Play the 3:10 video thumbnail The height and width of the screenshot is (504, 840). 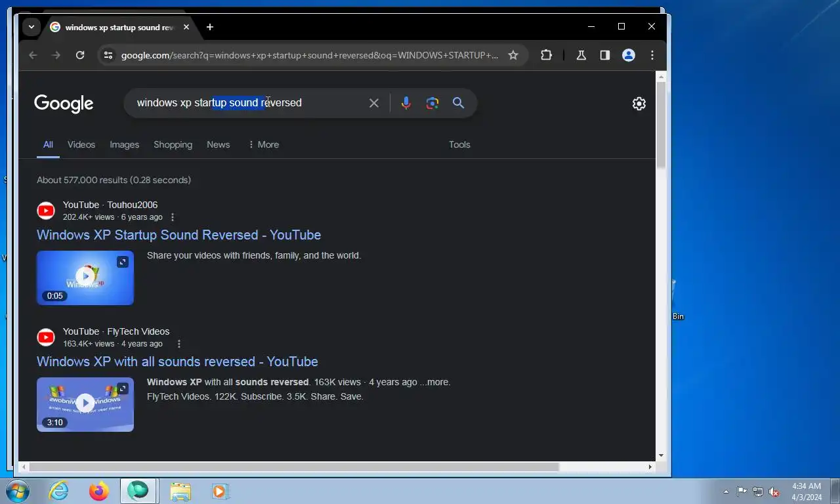85,404
